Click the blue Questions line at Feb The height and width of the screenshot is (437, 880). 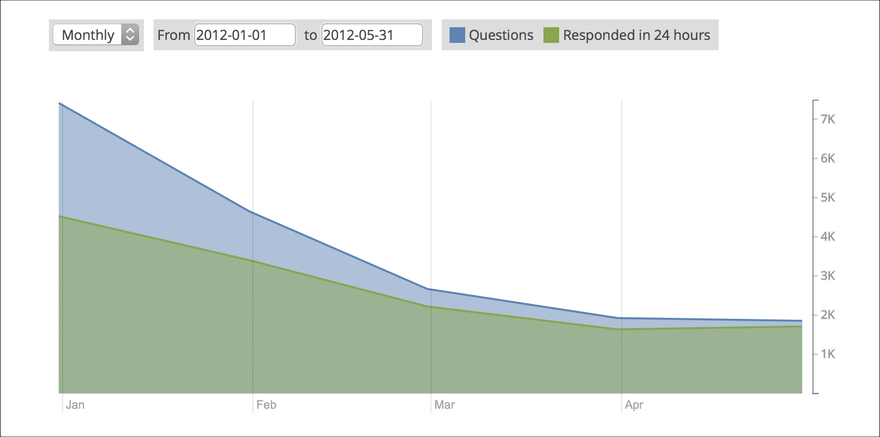point(253,212)
